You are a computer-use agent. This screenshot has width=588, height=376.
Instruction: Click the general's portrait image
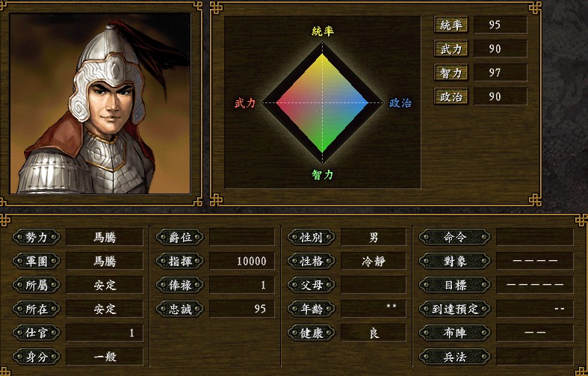(x=100, y=104)
